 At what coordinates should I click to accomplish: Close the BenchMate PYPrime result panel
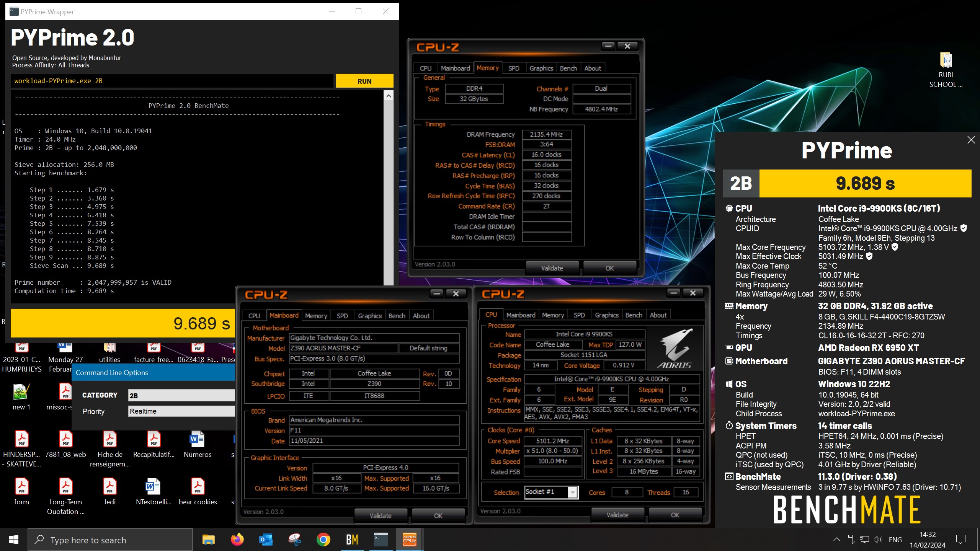[x=971, y=140]
